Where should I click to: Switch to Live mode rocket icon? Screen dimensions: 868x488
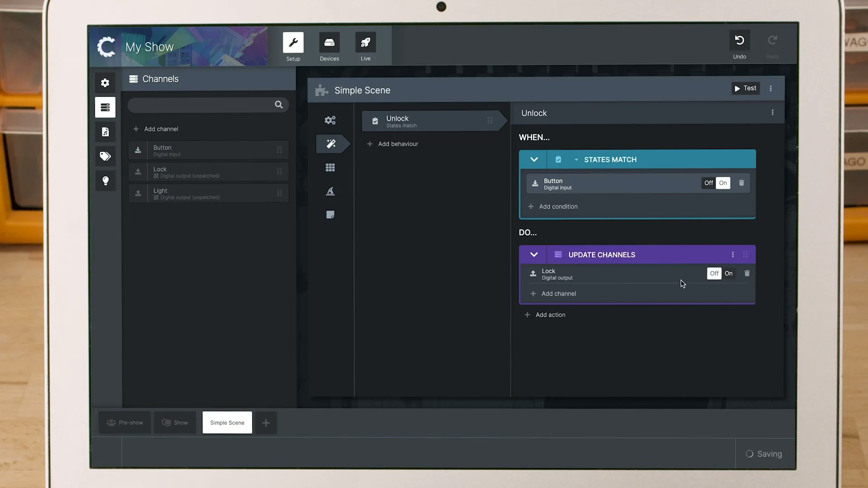[x=365, y=43]
